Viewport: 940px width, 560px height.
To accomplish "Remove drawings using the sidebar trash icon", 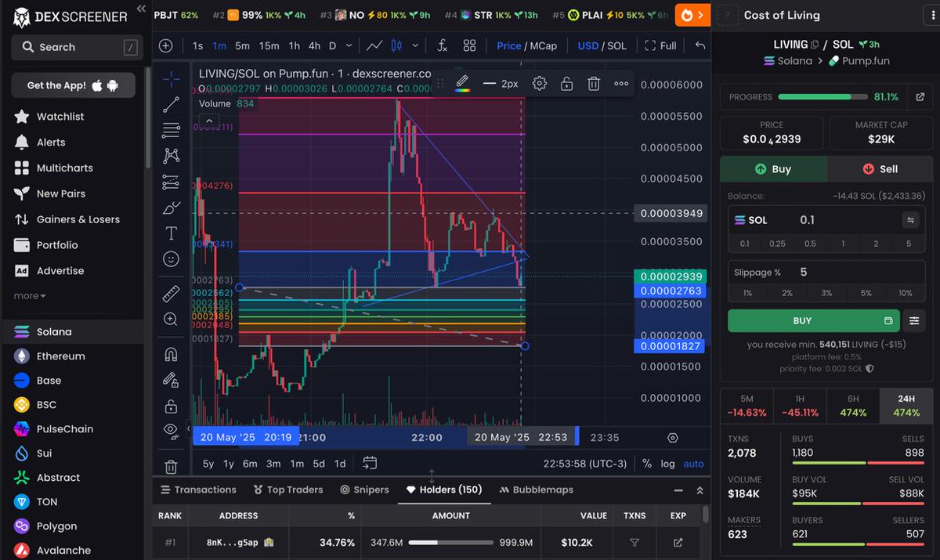I will [x=171, y=467].
